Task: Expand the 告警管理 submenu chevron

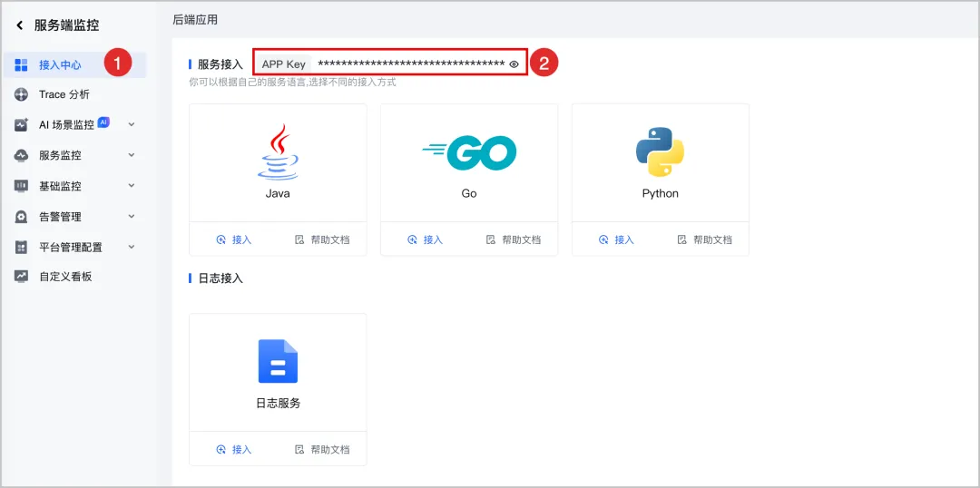Action: click(x=132, y=216)
